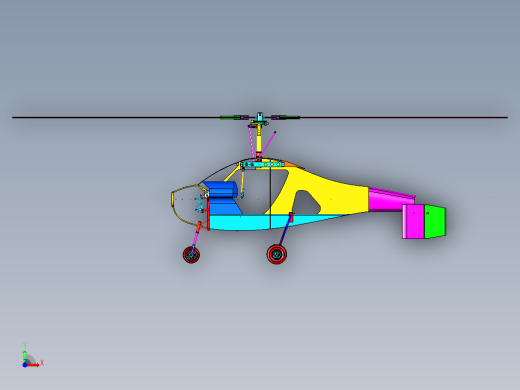This screenshot has height=390, width=520.
Task: Select the cyan rotor mount plate
Action: [263, 164]
